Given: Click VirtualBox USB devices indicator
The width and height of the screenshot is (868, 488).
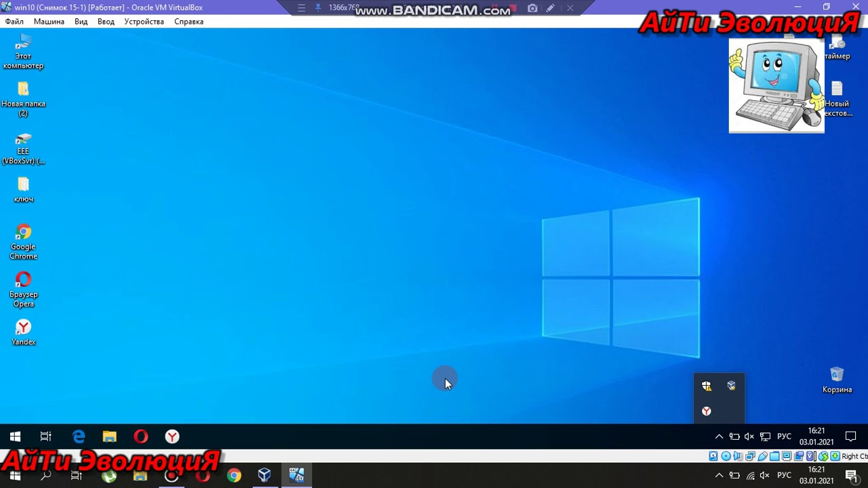Looking at the screenshot, I should [762, 456].
